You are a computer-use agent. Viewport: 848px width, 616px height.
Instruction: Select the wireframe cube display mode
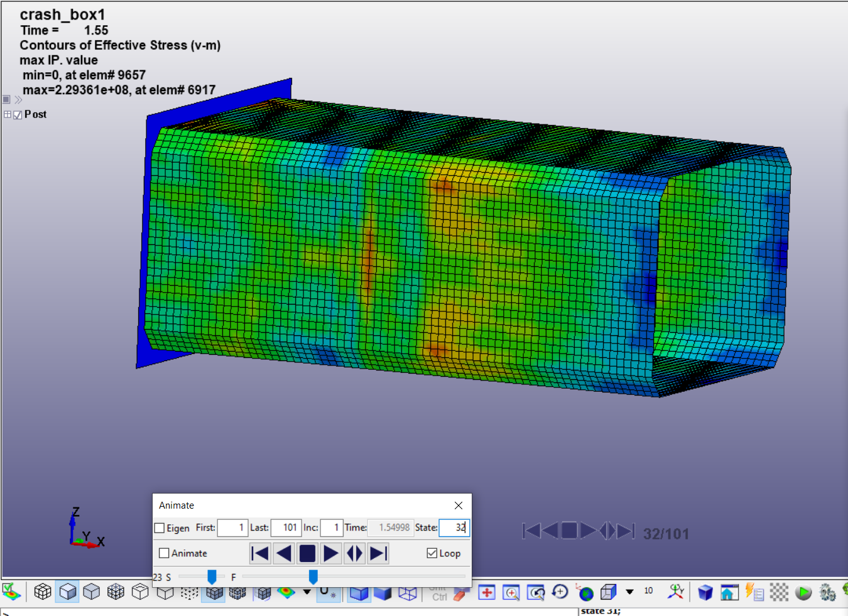tap(42, 592)
